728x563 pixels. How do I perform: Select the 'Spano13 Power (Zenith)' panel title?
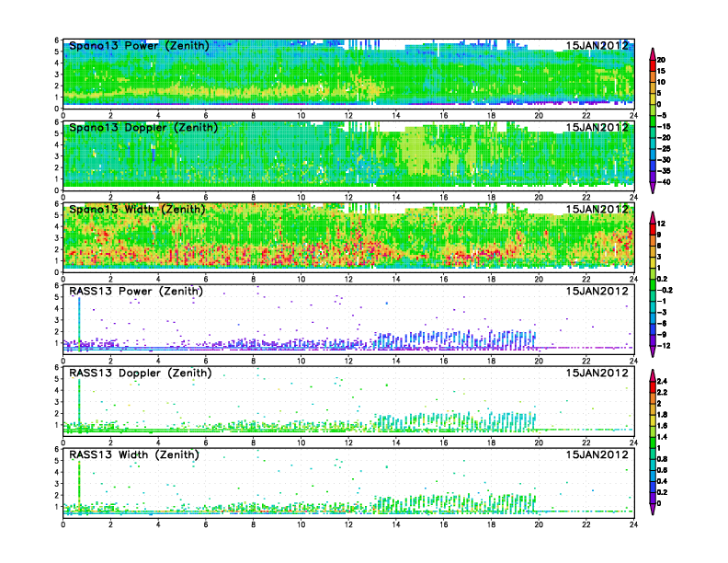(139, 46)
